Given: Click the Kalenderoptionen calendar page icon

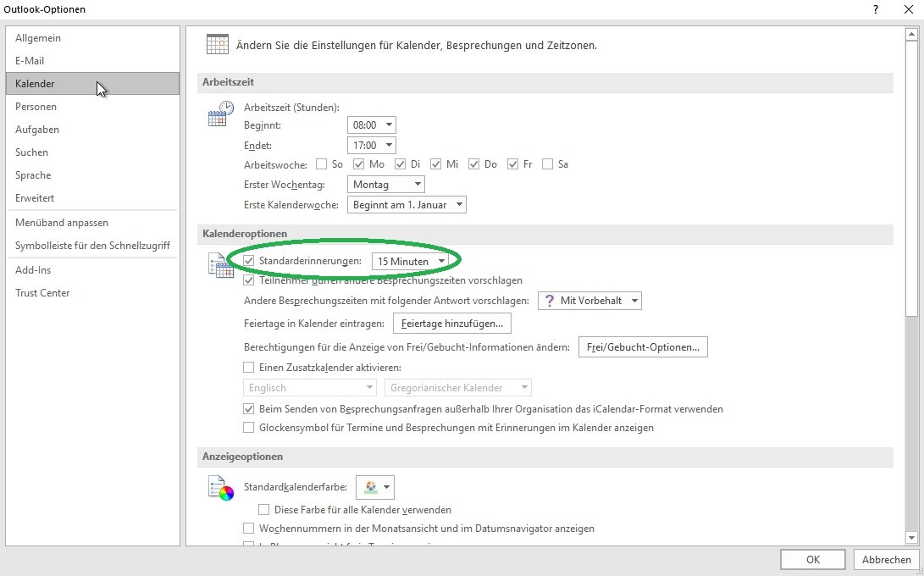Looking at the screenshot, I should tap(220, 265).
